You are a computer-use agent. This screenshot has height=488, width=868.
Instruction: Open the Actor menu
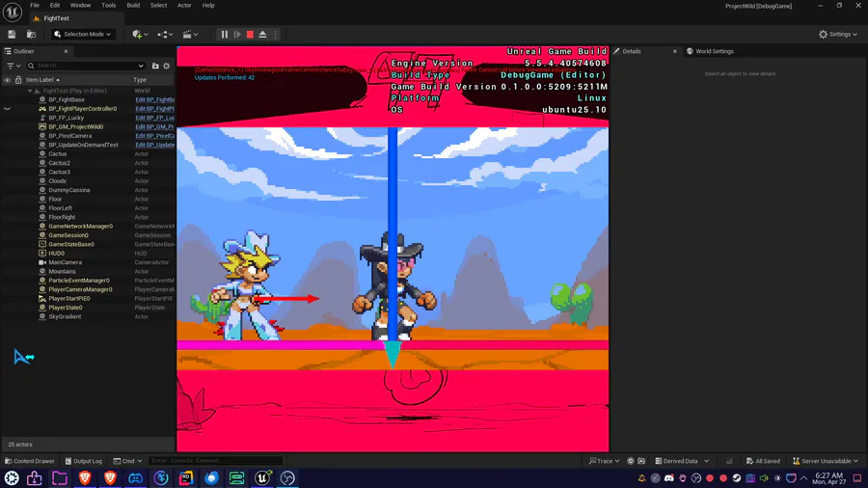(x=184, y=6)
